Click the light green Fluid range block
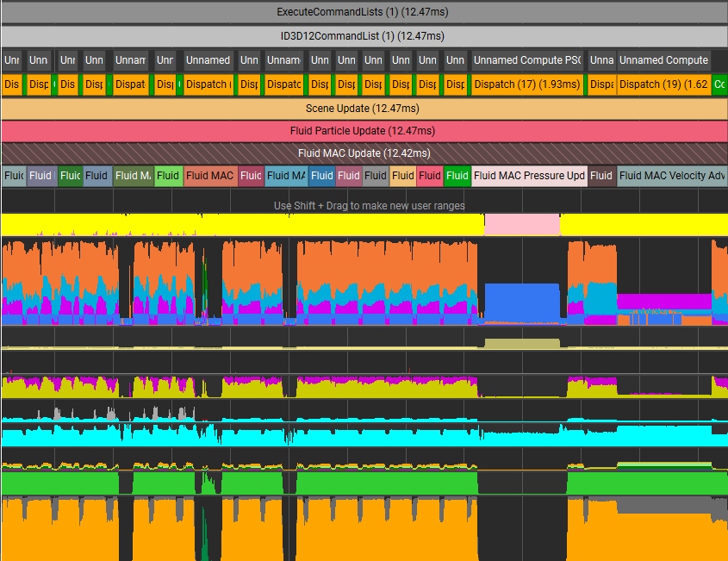This screenshot has height=561, width=728. tap(169, 176)
